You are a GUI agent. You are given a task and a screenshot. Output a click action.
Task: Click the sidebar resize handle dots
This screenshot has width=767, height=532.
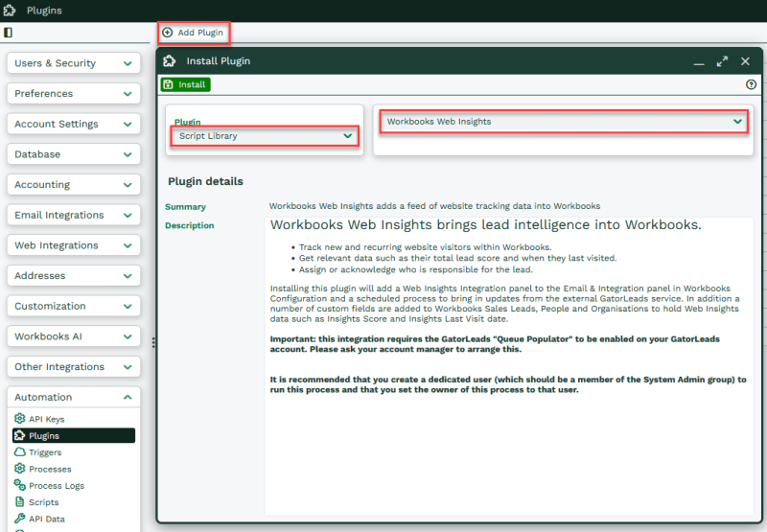click(x=153, y=342)
